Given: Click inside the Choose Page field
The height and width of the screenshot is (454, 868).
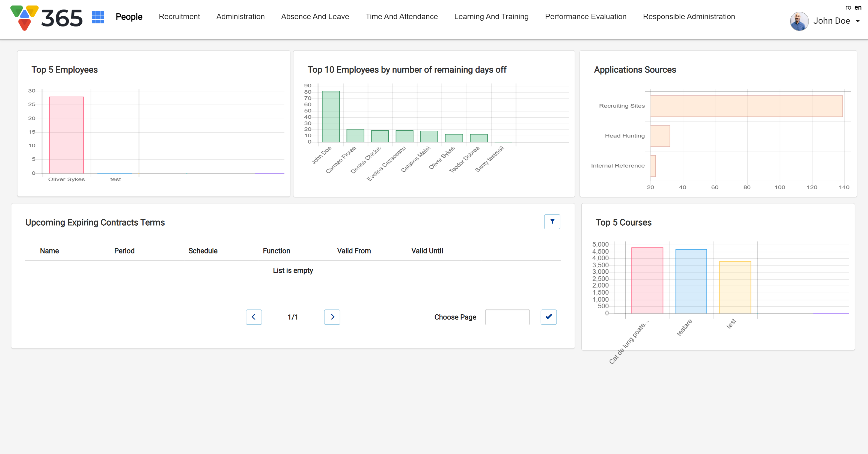Looking at the screenshot, I should pyautogui.click(x=507, y=317).
